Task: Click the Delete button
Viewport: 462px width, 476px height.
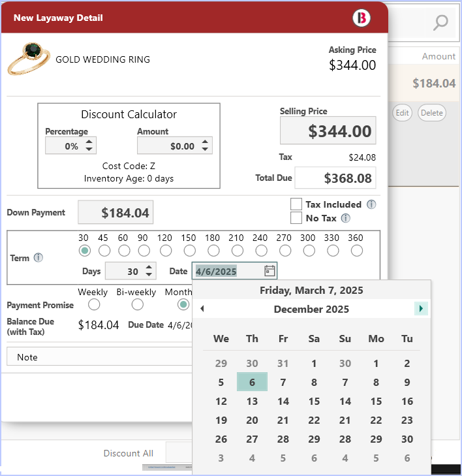Action: 432,113
